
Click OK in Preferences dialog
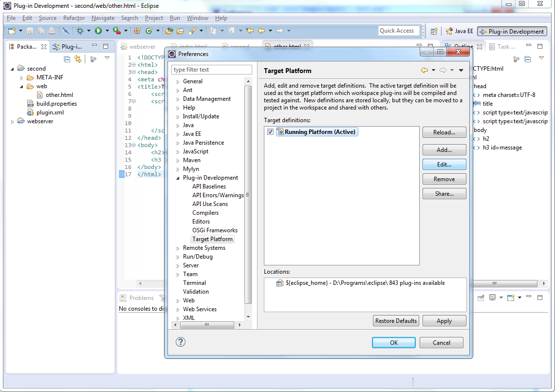tap(393, 342)
